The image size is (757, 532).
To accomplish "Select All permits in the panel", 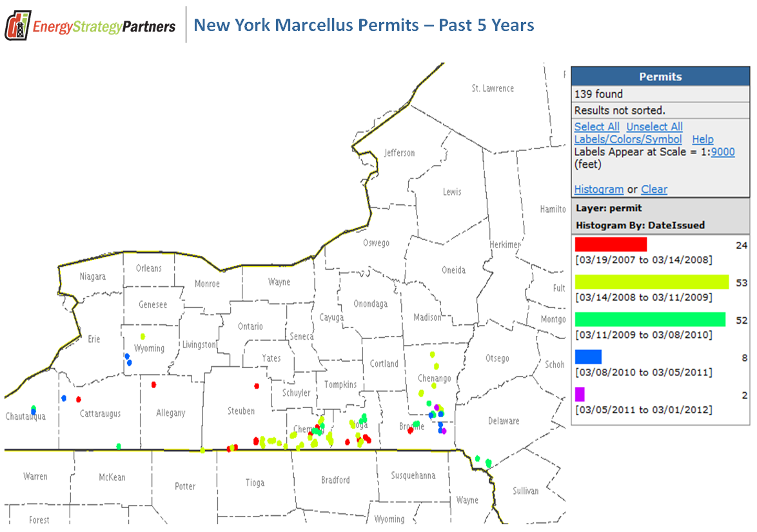I will pyautogui.click(x=596, y=126).
